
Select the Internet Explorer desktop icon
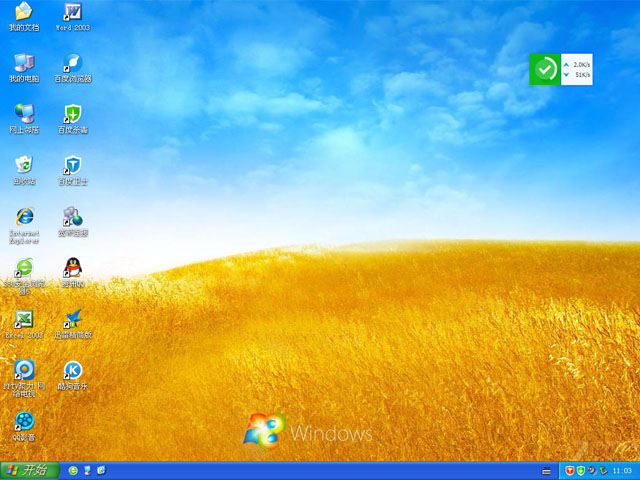pyautogui.click(x=24, y=225)
